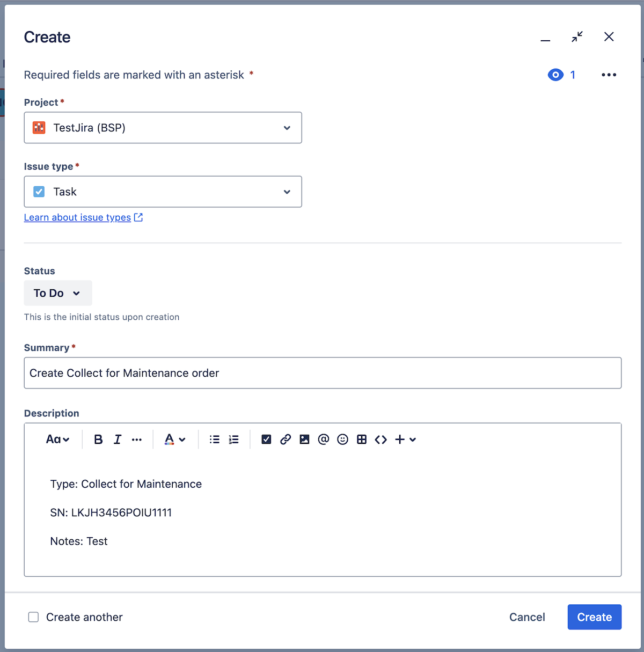Image resolution: width=644 pixels, height=652 pixels.
Task: Enable the Create another checkbox
Action: [33, 617]
